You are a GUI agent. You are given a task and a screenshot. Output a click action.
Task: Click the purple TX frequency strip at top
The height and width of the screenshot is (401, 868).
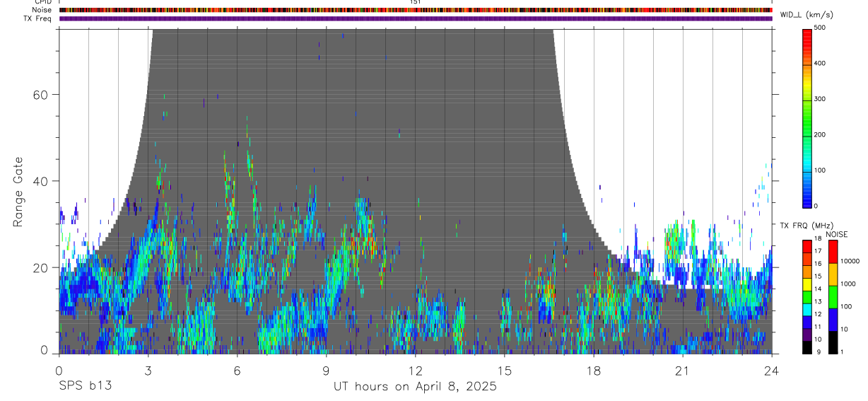[416, 18]
